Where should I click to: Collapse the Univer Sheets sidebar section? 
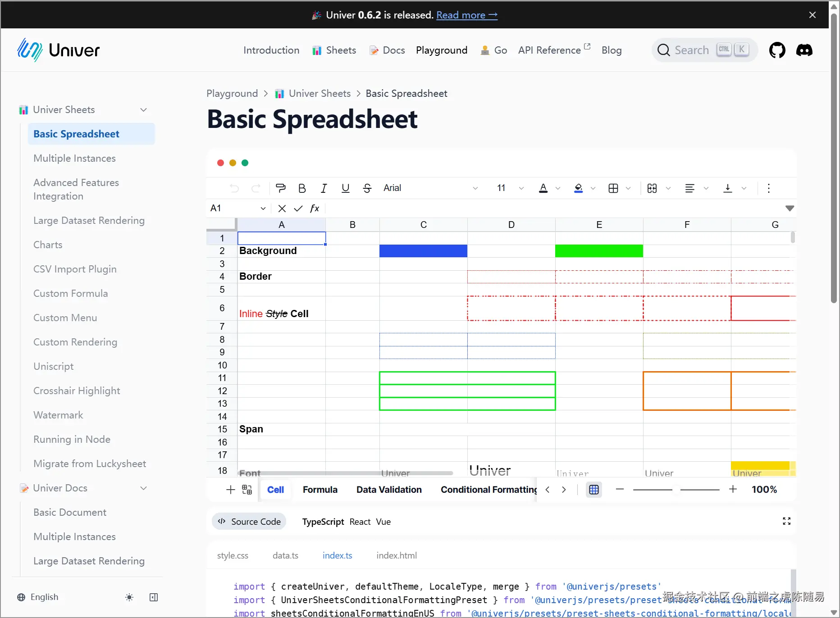pos(144,110)
